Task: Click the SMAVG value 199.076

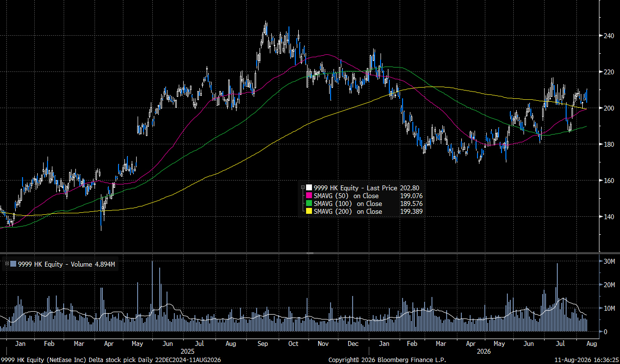Action: (x=411, y=196)
